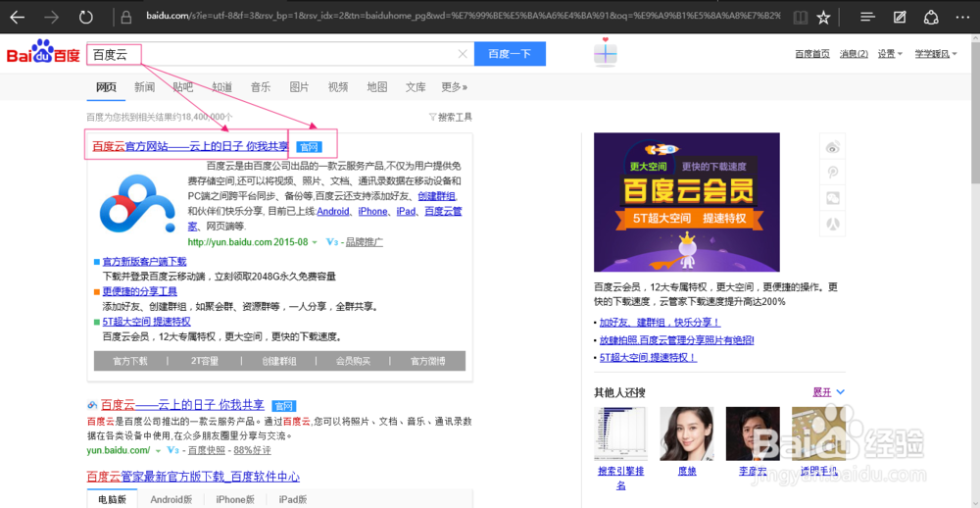Click 创建群组 in gray bar
This screenshot has height=508, width=980.
pos(278,361)
